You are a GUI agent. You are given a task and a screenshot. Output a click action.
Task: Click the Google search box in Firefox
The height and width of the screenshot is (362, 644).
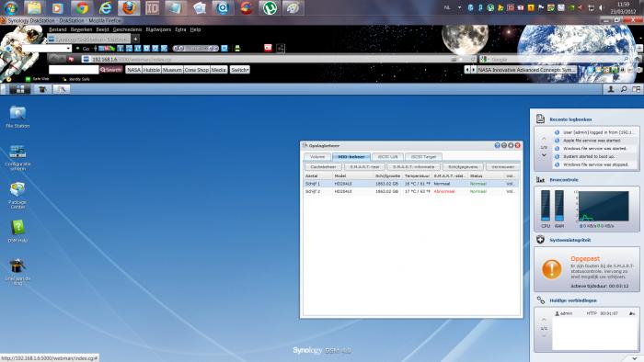[555, 60]
